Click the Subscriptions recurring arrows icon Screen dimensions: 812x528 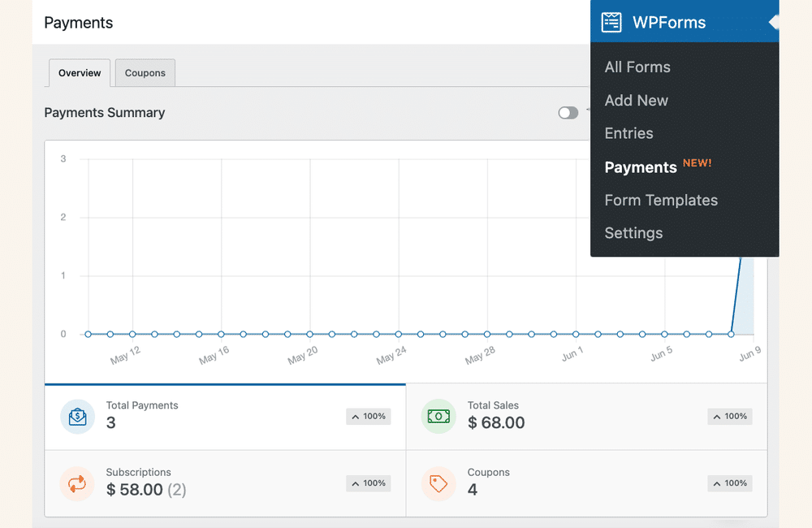click(x=77, y=483)
